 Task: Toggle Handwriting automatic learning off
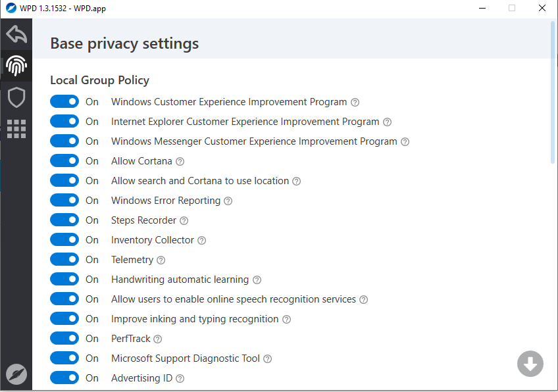(64, 280)
